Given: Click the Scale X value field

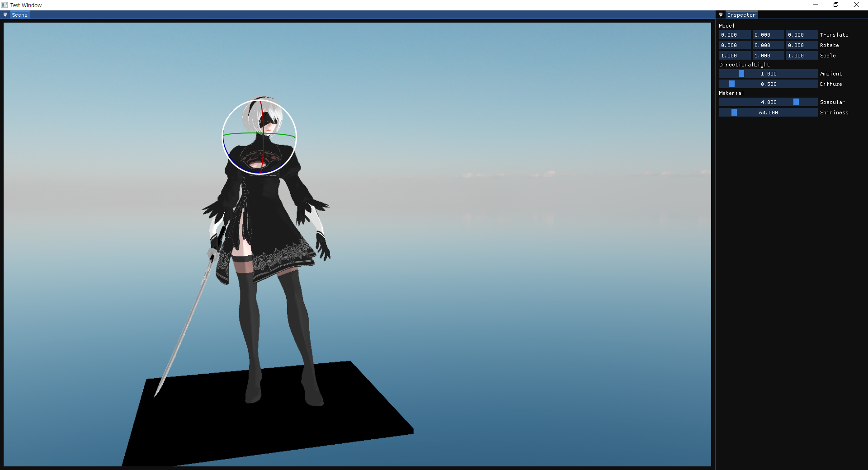Looking at the screenshot, I should click(x=735, y=56).
